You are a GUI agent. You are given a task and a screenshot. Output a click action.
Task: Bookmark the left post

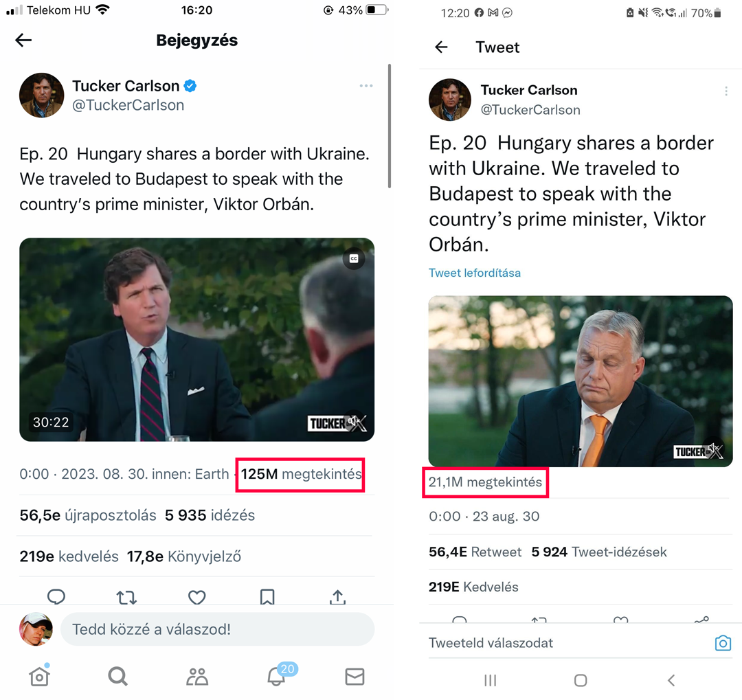pos(267,597)
